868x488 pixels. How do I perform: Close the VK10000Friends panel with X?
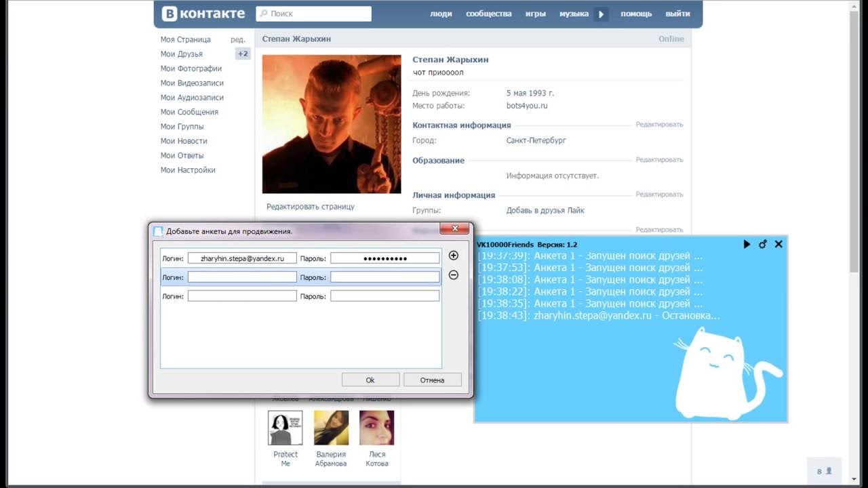[x=778, y=244]
